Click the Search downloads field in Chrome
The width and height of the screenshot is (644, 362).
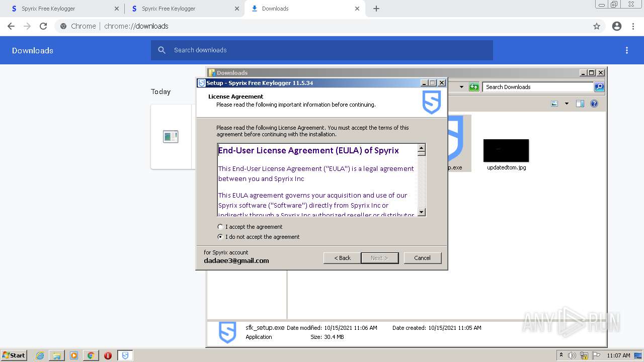[x=322, y=50]
